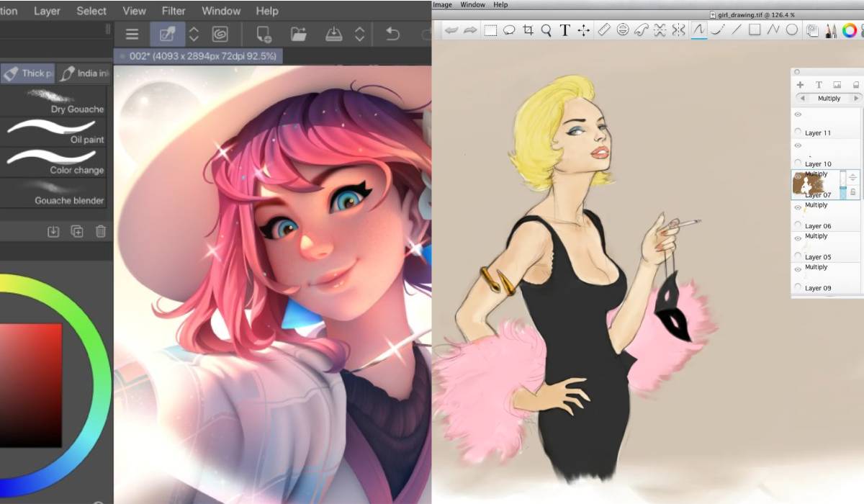Toggle lock on Layer 07
The width and height of the screenshot is (864, 504).
(852, 192)
